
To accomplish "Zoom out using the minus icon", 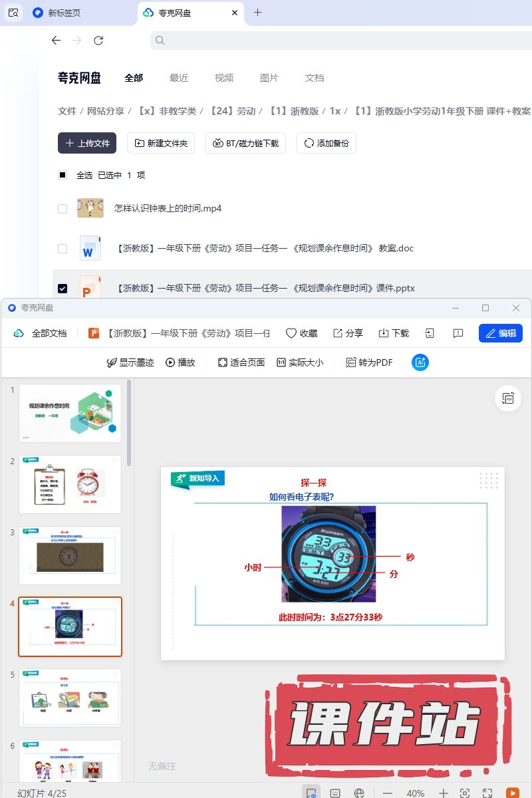I will click(x=388, y=793).
